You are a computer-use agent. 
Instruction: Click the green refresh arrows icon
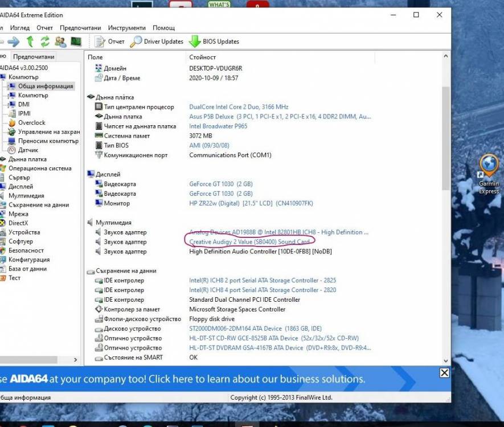coord(45,42)
